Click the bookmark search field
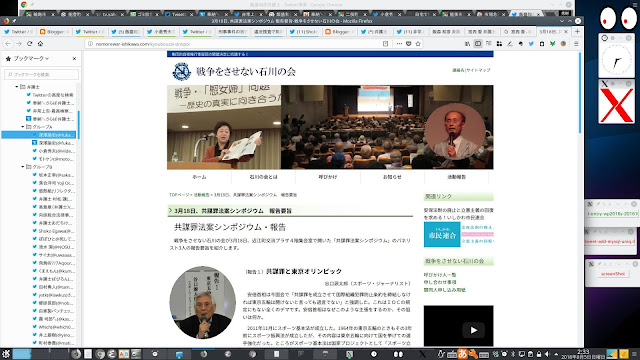This screenshot has height=360, width=640. tap(41, 74)
